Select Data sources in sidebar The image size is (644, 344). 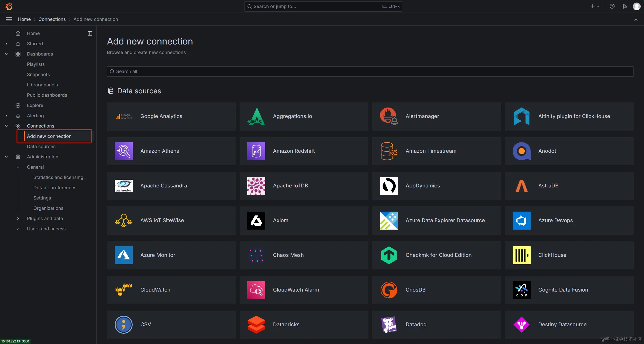[41, 147]
